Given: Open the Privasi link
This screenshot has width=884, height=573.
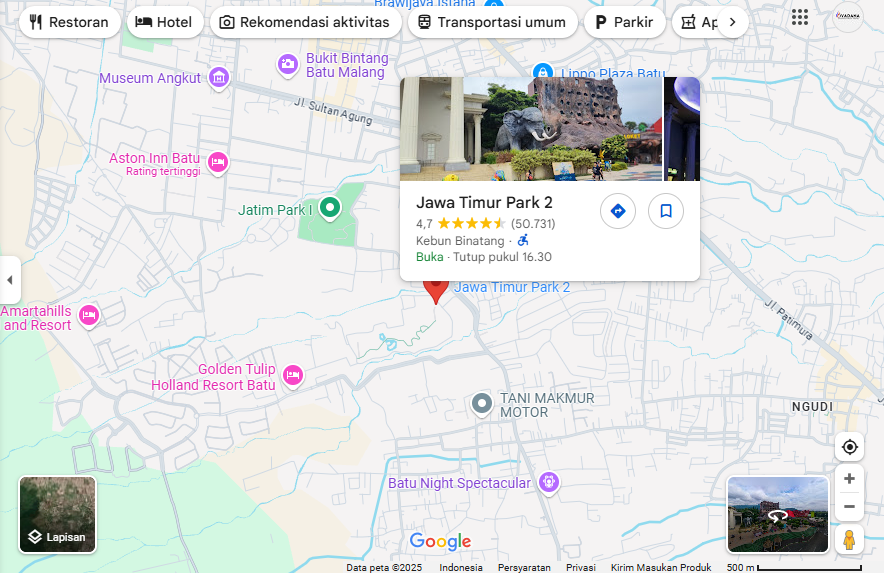Looking at the screenshot, I should click(581, 567).
